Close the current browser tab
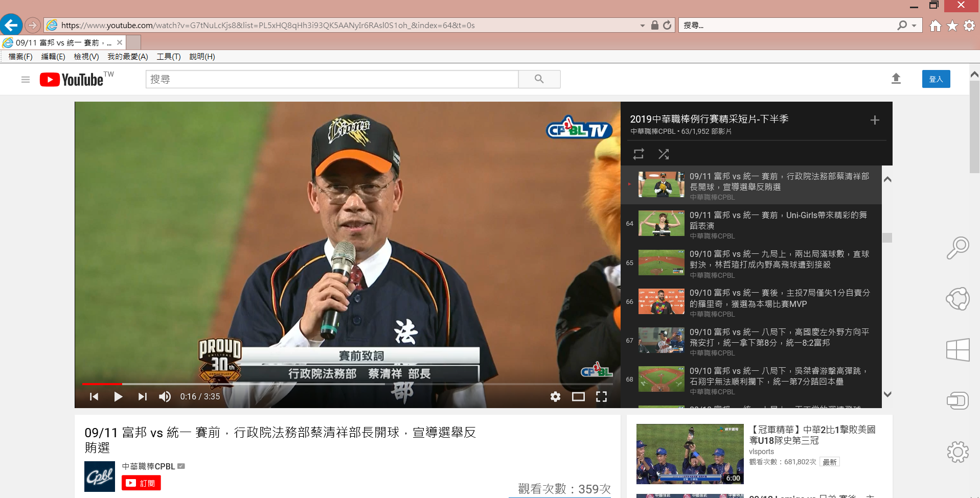 coord(120,43)
